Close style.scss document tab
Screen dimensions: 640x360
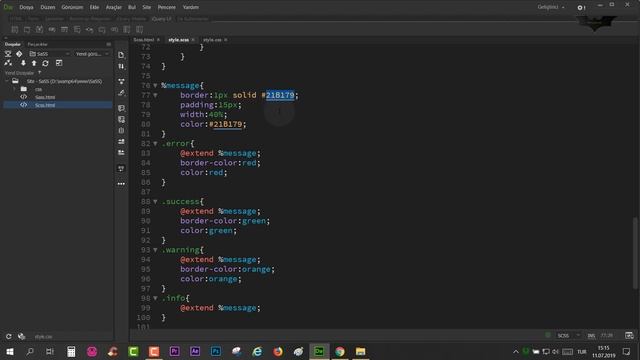193,40
